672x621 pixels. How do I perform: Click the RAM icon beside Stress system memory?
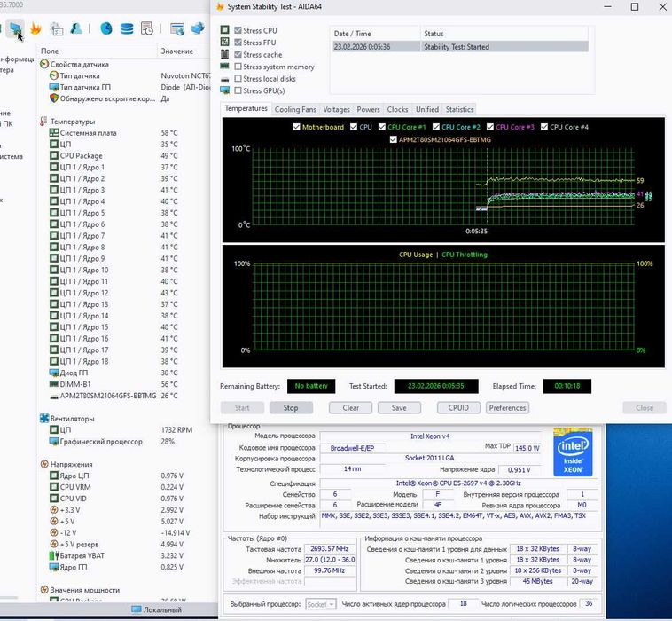[224, 66]
